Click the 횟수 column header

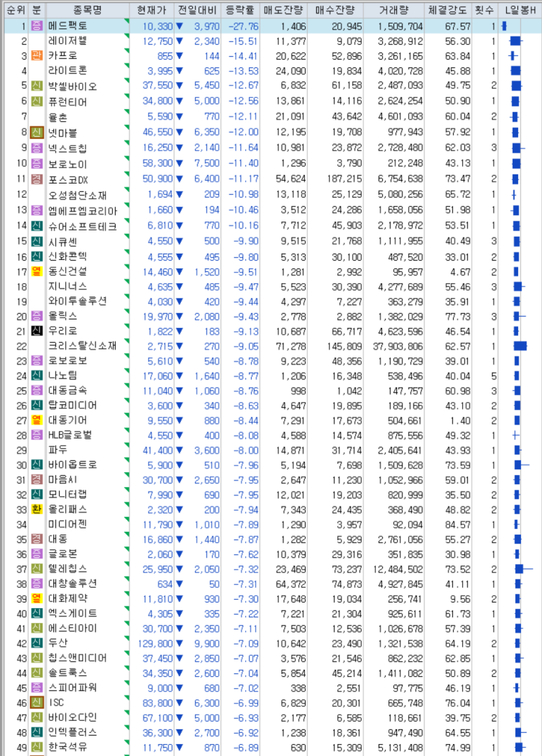[x=485, y=10]
